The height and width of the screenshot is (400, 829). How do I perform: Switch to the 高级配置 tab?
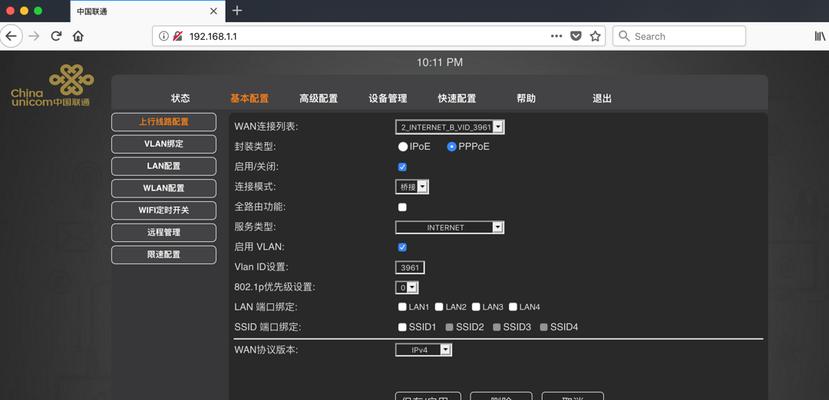click(318, 98)
